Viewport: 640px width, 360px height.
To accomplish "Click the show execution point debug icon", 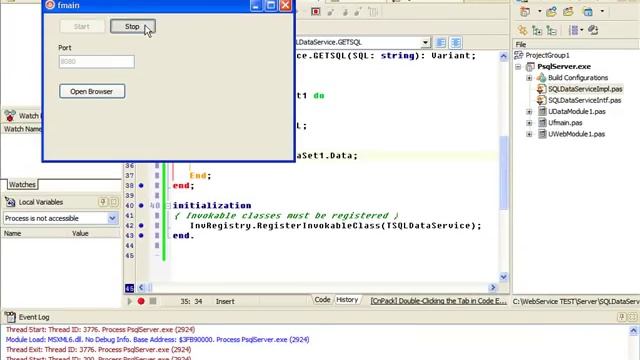I will pyautogui.click(x=373, y=12).
